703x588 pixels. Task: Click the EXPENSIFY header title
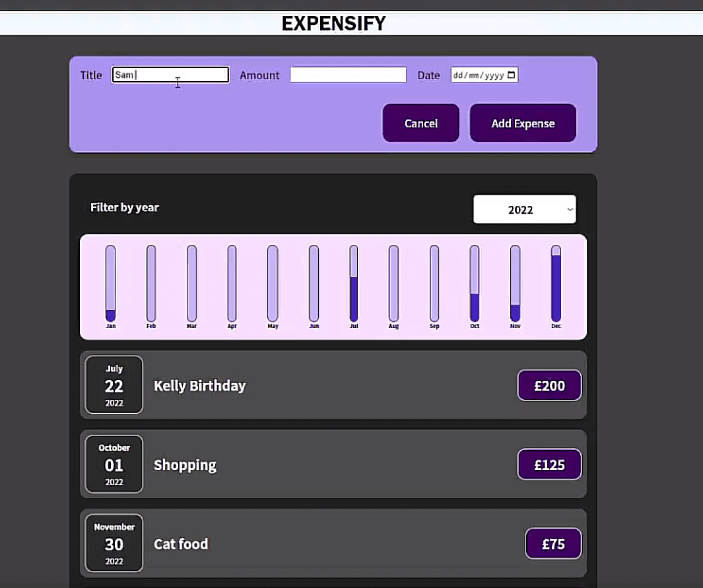333,24
